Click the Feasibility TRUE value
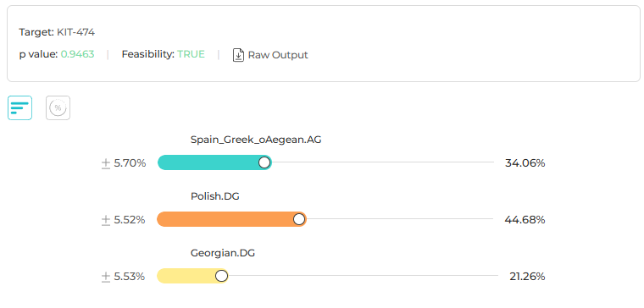Image resolution: width=644 pixels, height=308 pixels. [191, 54]
